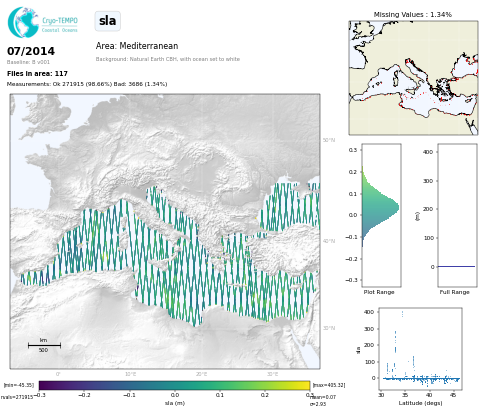492x410 pixels.
Task: Select the sla parameter badge
Action: (x=107, y=21)
